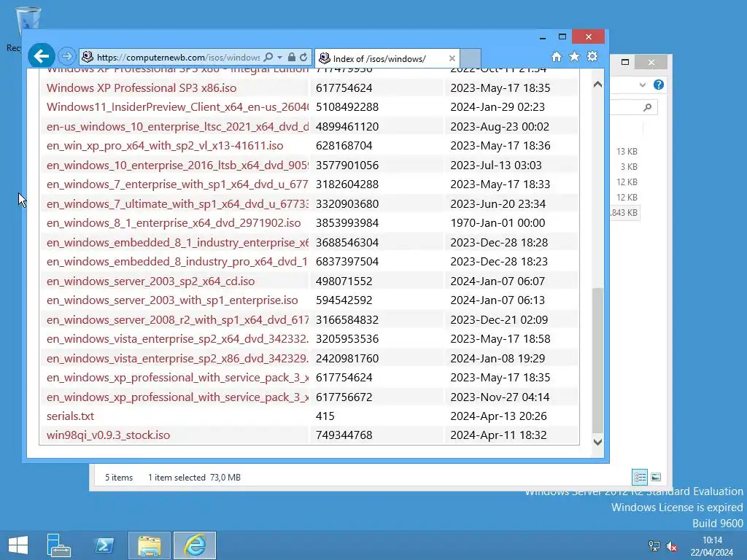The width and height of the screenshot is (747, 560).
Task: Click File Explorer help question mark icon
Action: (x=659, y=85)
